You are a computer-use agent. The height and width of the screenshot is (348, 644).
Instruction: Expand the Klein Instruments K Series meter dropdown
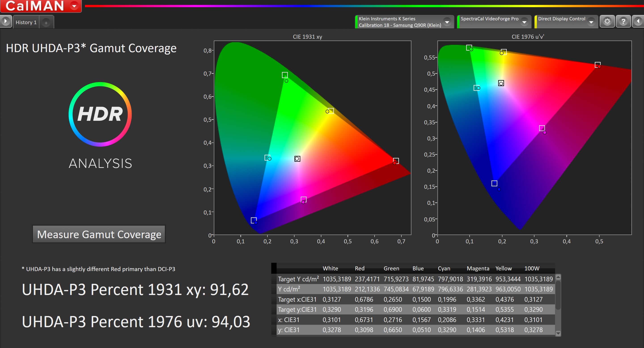click(447, 22)
